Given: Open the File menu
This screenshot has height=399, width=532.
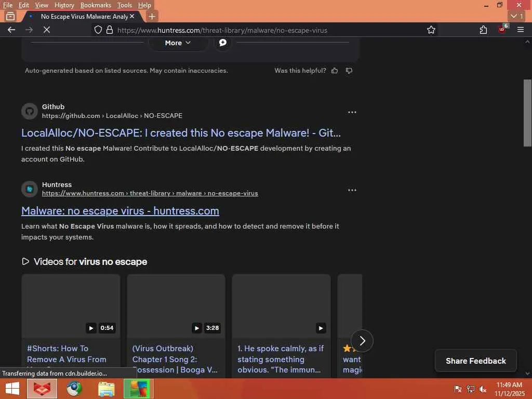Looking at the screenshot, I should coord(7,5).
